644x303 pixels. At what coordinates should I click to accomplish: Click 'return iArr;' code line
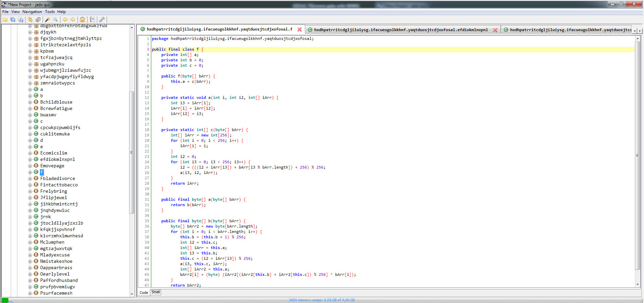coord(184,183)
